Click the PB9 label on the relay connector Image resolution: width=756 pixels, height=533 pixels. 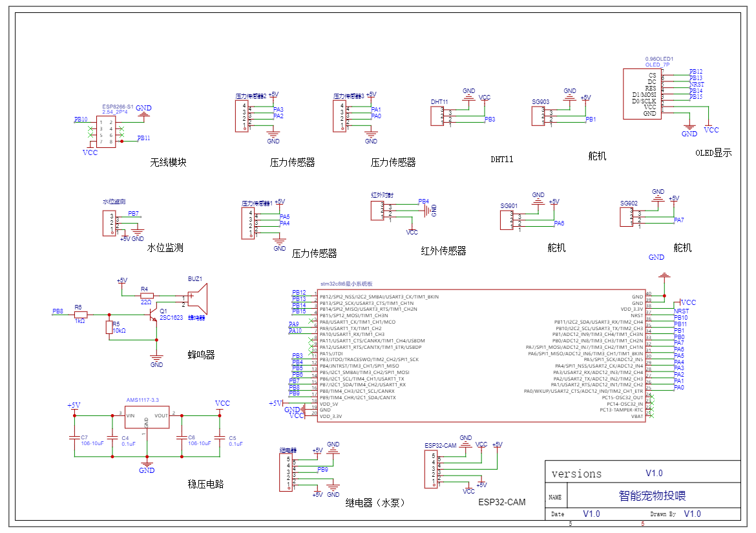point(322,469)
